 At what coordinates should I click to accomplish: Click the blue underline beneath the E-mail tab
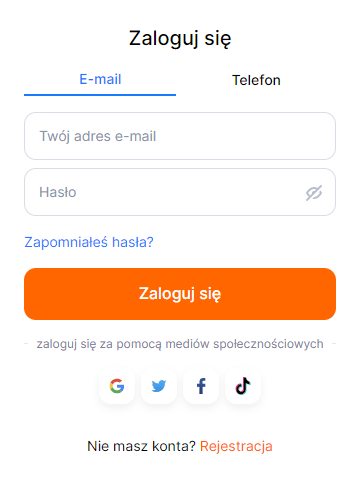(x=100, y=95)
